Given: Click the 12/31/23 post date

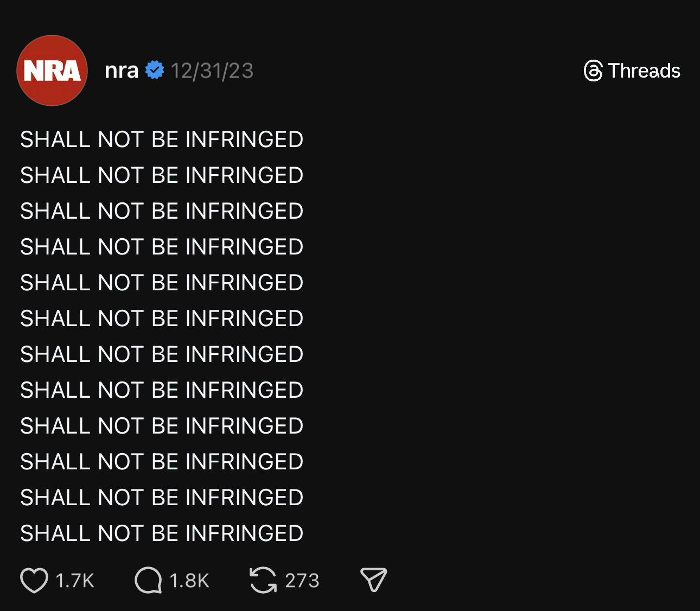Looking at the screenshot, I should tap(212, 71).
